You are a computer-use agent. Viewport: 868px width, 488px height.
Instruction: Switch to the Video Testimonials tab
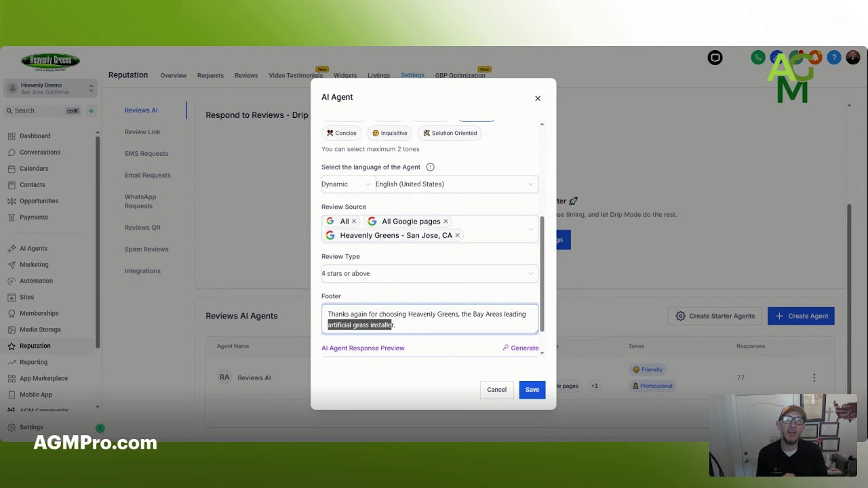(296, 75)
